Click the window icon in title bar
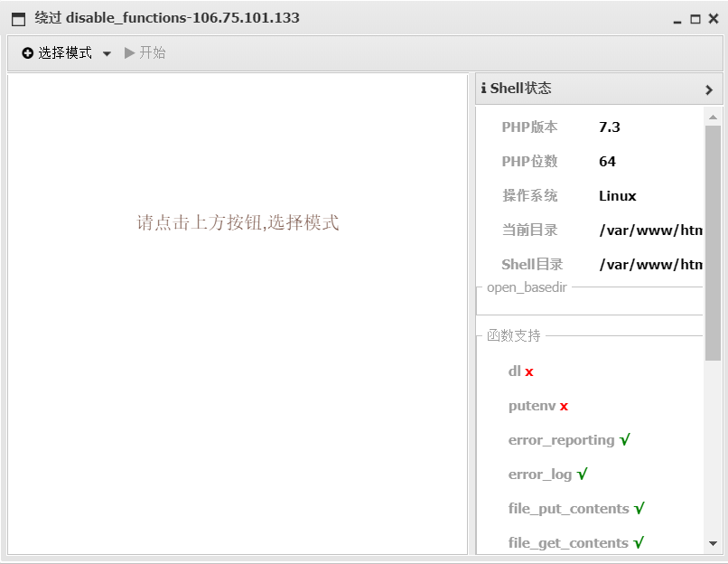728x564 pixels. click(18, 19)
